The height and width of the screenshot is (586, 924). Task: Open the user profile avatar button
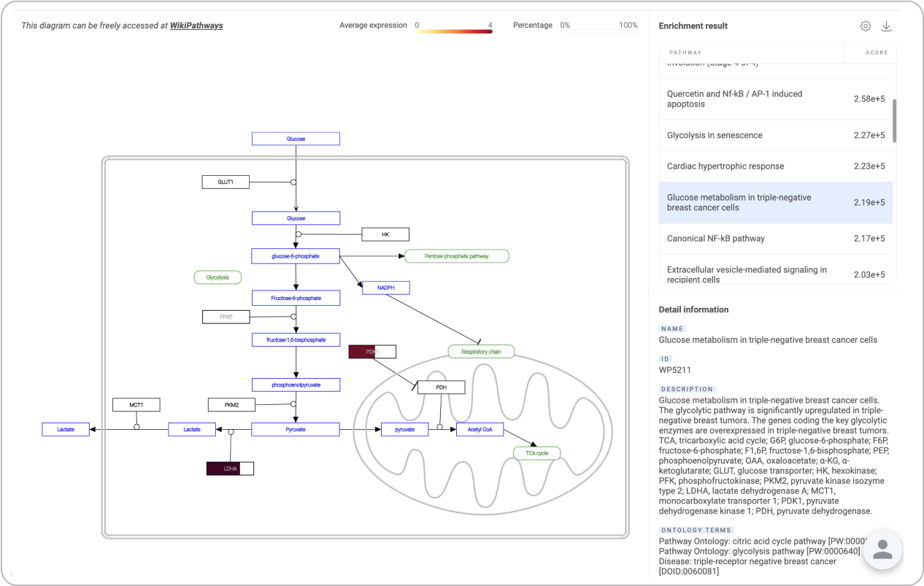pyautogui.click(x=882, y=550)
